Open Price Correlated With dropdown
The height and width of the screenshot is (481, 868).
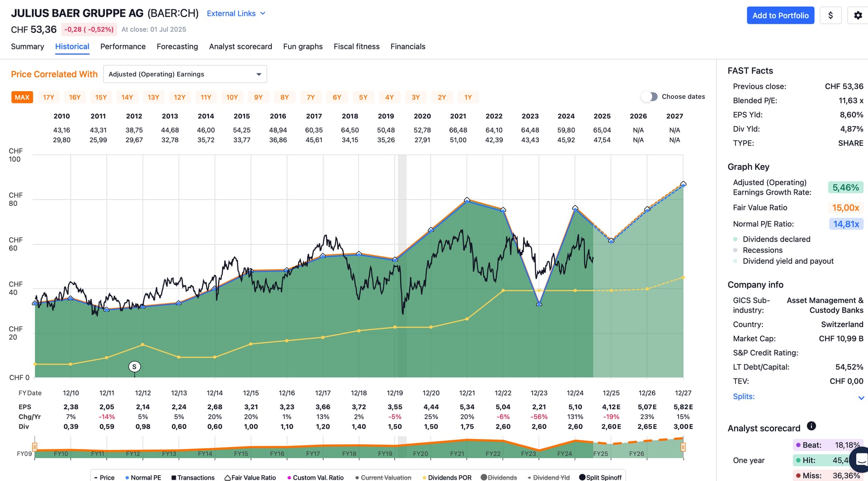185,74
